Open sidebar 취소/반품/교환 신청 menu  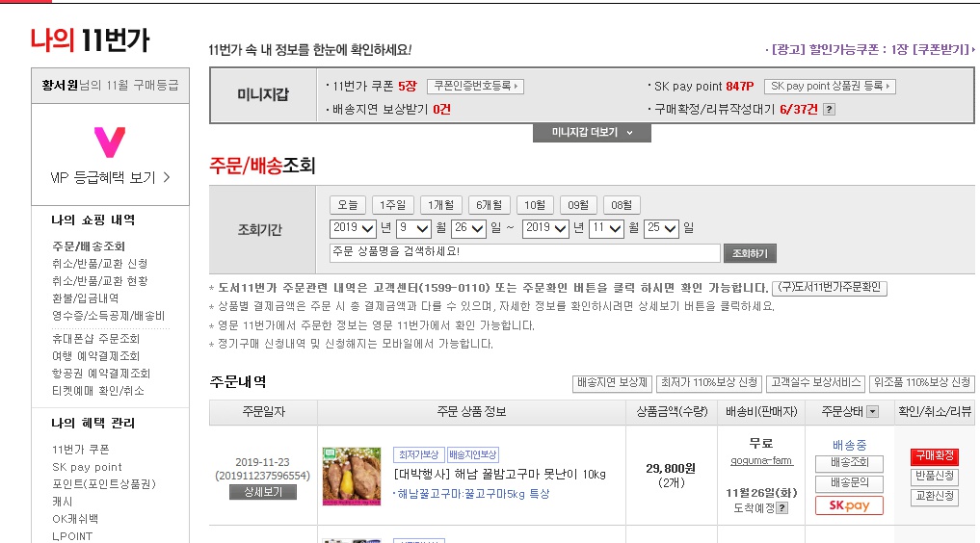tap(100, 264)
